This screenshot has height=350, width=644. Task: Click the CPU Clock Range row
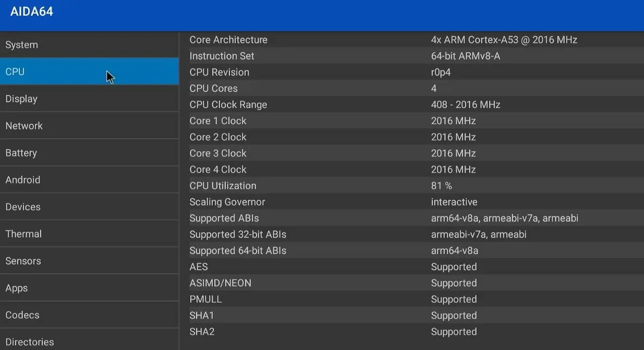tap(411, 105)
